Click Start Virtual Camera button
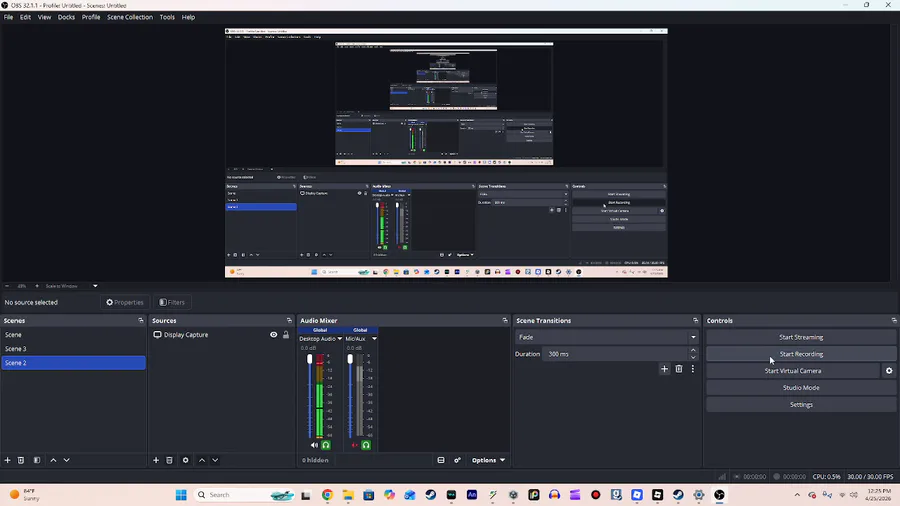This screenshot has height=506, width=900. [793, 371]
